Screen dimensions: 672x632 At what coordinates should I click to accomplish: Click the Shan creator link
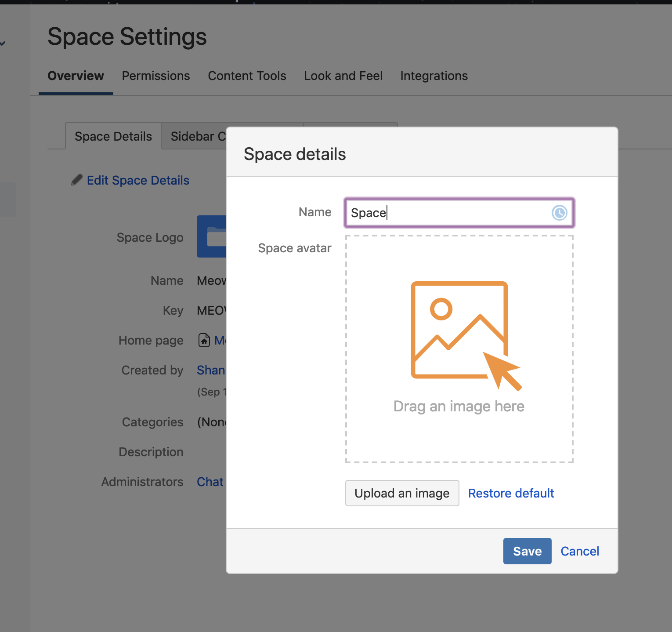[x=211, y=370]
